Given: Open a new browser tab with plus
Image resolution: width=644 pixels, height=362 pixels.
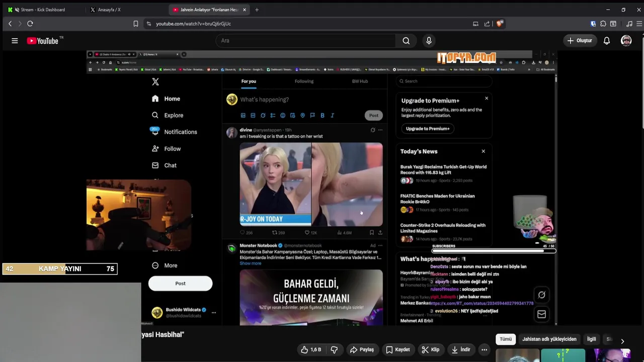Looking at the screenshot, I should 257,10.
